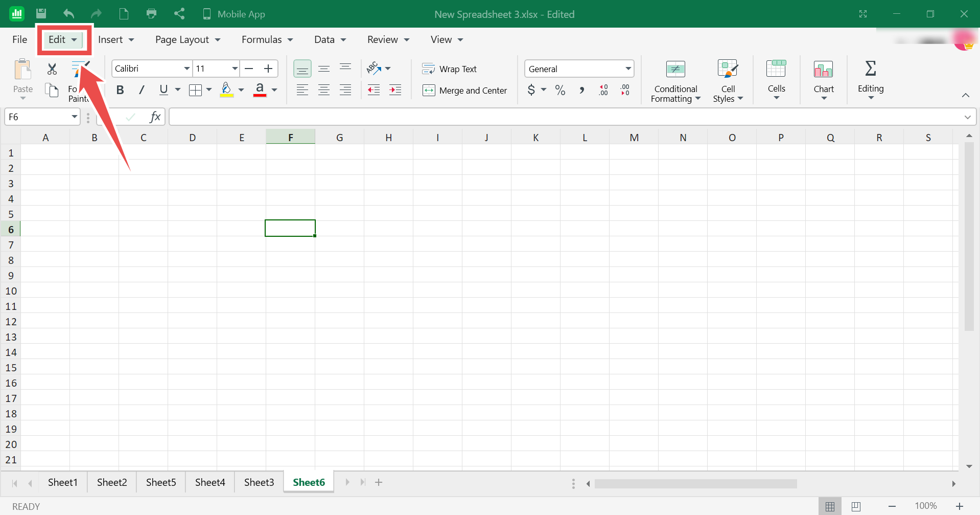This screenshot has width=980, height=515.
Task: Open borders dropdown arrow
Action: tap(209, 90)
